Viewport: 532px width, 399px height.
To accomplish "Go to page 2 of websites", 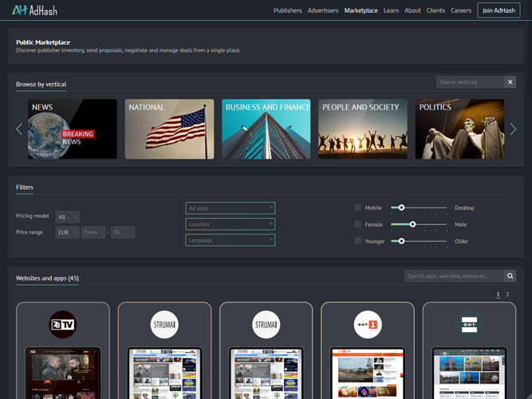I will point(507,294).
